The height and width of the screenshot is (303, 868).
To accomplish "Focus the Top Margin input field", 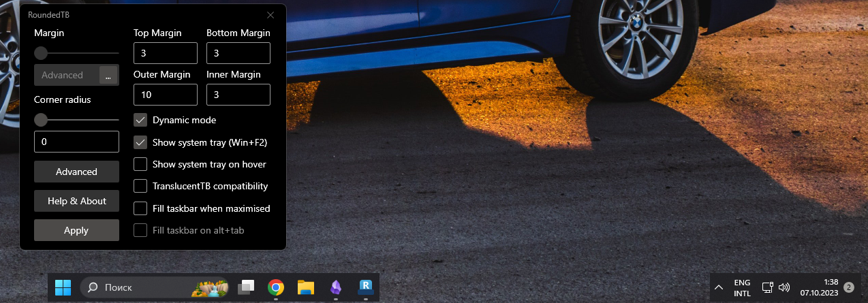I will point(166,53).
